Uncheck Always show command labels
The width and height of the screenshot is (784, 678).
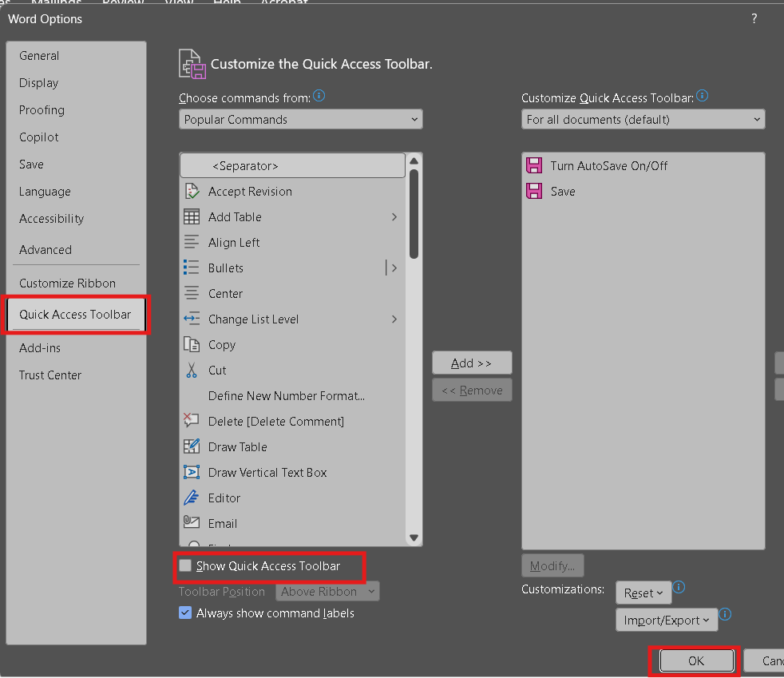(185, 613)
